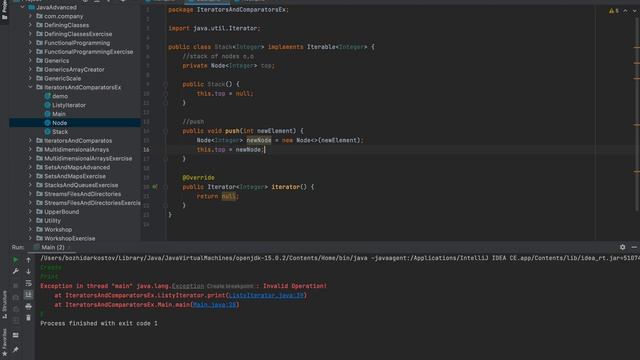Expand the DefiningClasses package
The height and width of the screenshot is (360, 640).
(30, 25)
